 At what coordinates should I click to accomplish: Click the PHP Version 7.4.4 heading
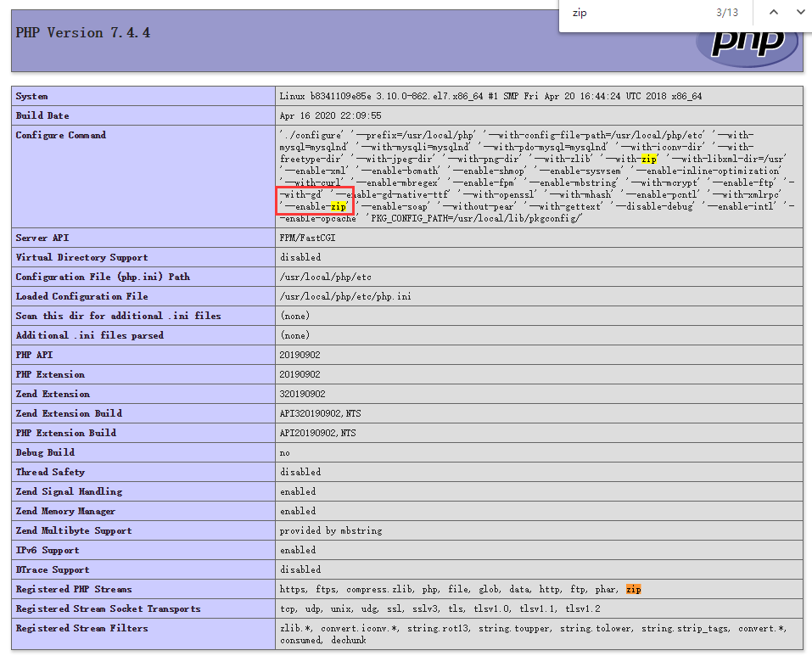(83, 33)
